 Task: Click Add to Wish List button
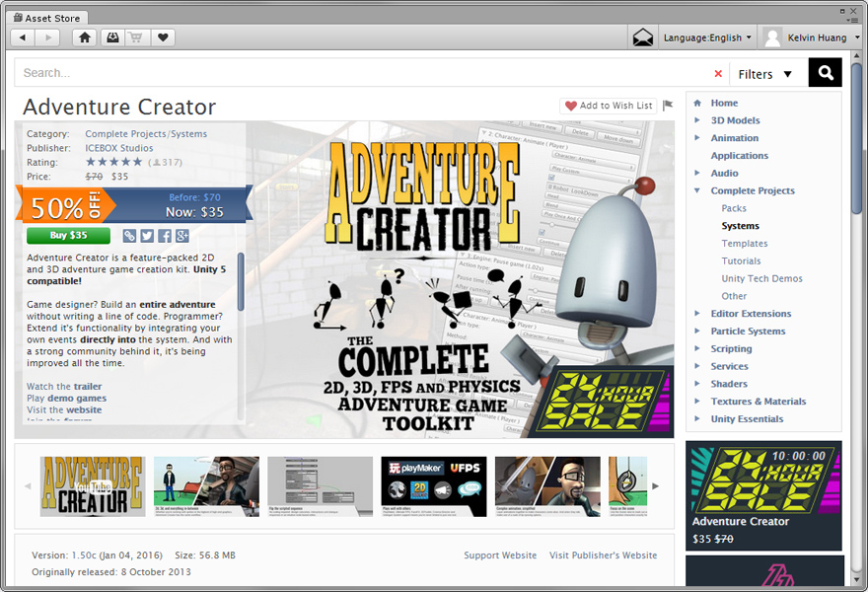click(x=609, y=106)
